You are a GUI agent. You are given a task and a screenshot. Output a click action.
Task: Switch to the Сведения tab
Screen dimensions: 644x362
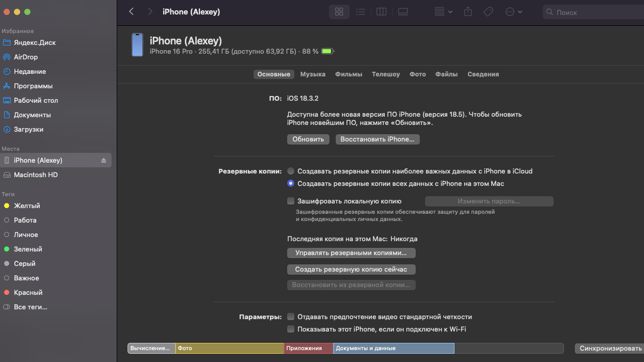coord(483,74)
